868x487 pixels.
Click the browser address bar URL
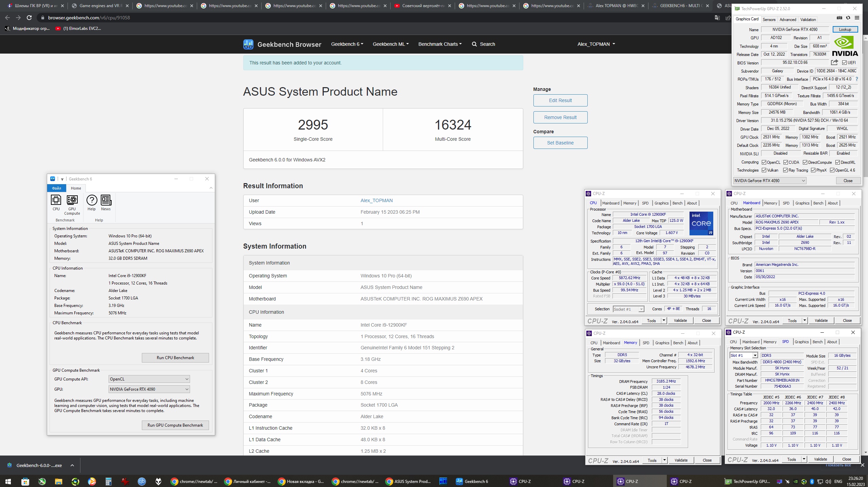89,18
